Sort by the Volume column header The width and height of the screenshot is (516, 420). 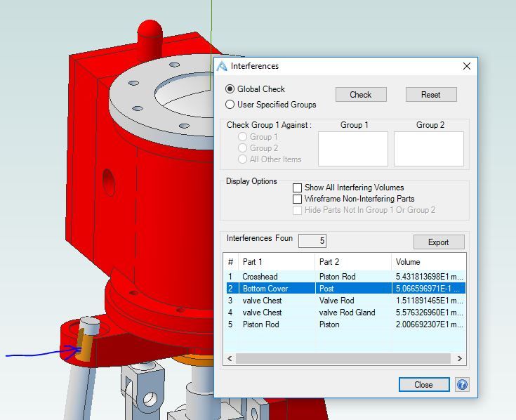[428, 262]
